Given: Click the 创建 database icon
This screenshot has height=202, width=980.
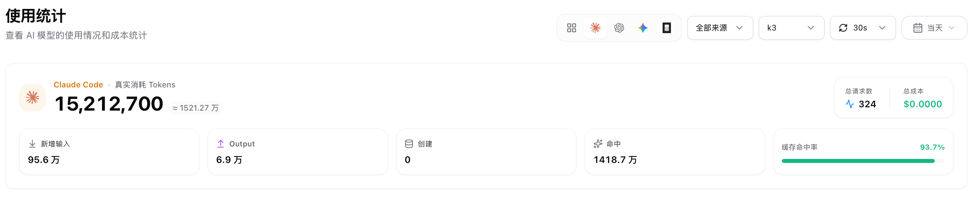Looking at the screenshot, I should click(409, 144).
